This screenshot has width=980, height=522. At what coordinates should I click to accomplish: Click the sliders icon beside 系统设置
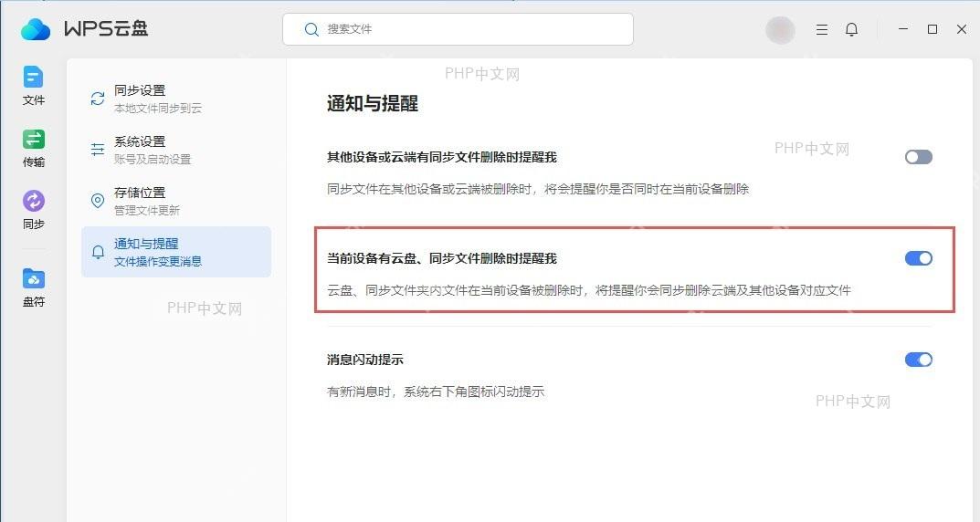pyautogui.click(x=98, y=150)
